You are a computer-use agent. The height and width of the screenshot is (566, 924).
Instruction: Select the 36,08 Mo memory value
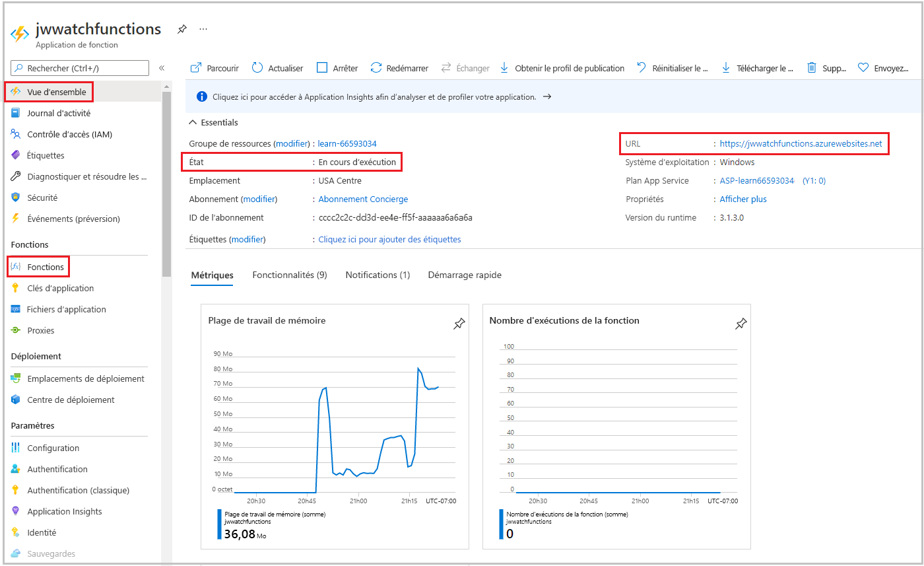coord(246,534)
